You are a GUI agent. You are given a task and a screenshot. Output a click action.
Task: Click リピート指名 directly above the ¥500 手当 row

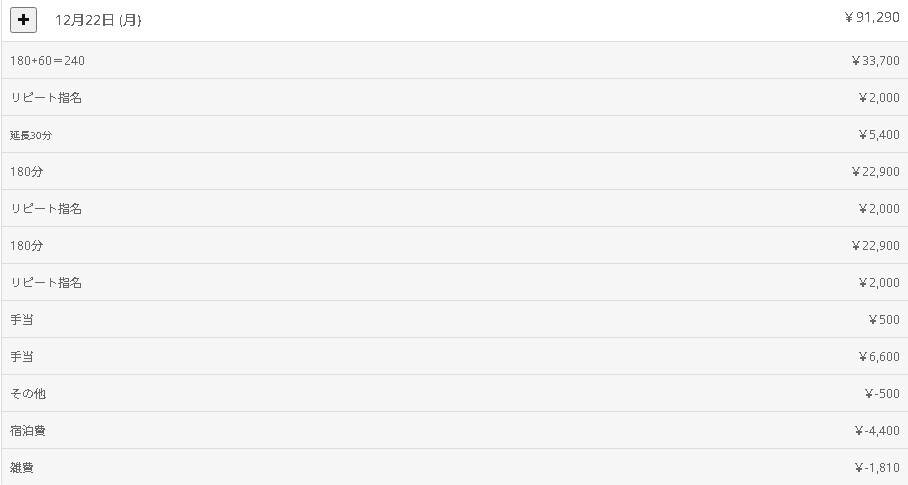click(46, 283)
